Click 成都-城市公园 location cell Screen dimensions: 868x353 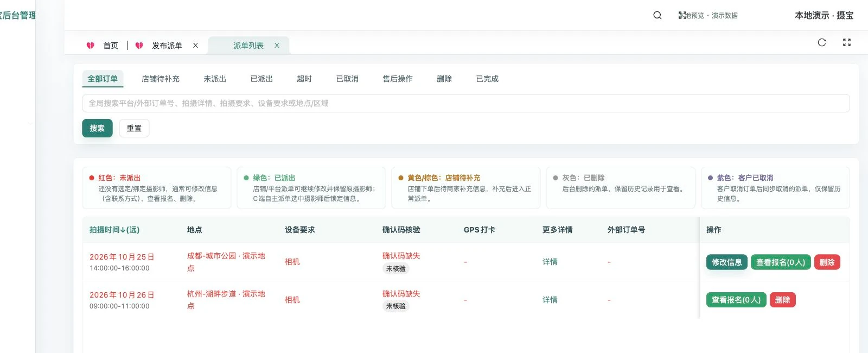point(226,262)
